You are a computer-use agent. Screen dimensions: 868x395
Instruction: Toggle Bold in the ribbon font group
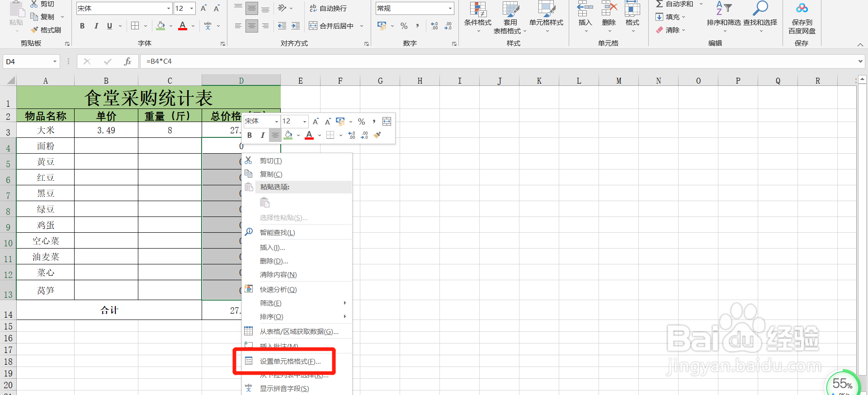click(x=82, y=26)
